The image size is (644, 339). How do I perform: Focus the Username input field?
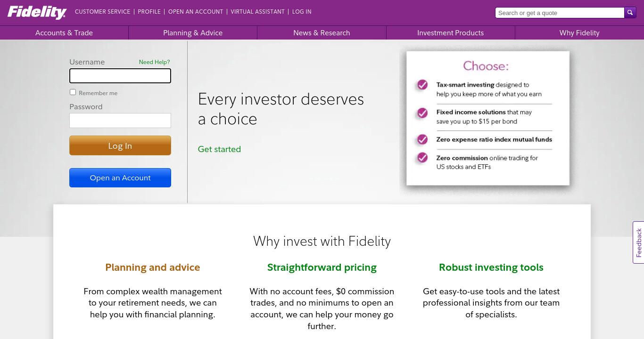point(120,76)
